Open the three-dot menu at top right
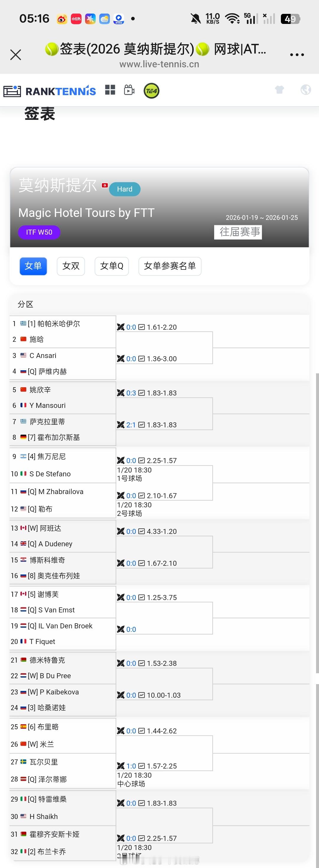Viewport: 319px width, 868px height. 297,54
